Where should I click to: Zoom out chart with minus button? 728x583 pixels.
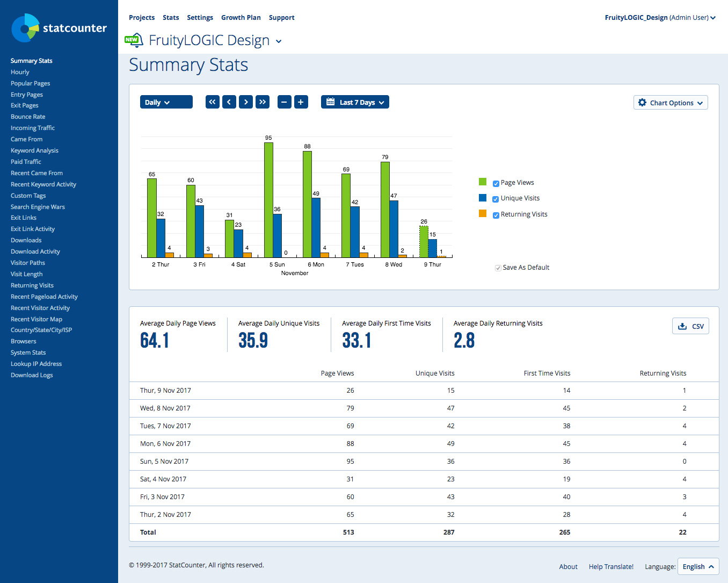point(285,102)
